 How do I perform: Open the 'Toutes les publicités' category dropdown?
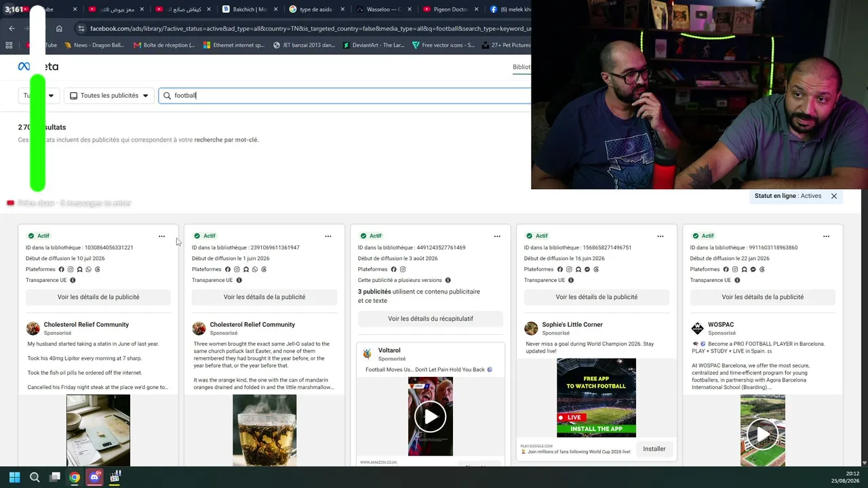tap(109, 96)
